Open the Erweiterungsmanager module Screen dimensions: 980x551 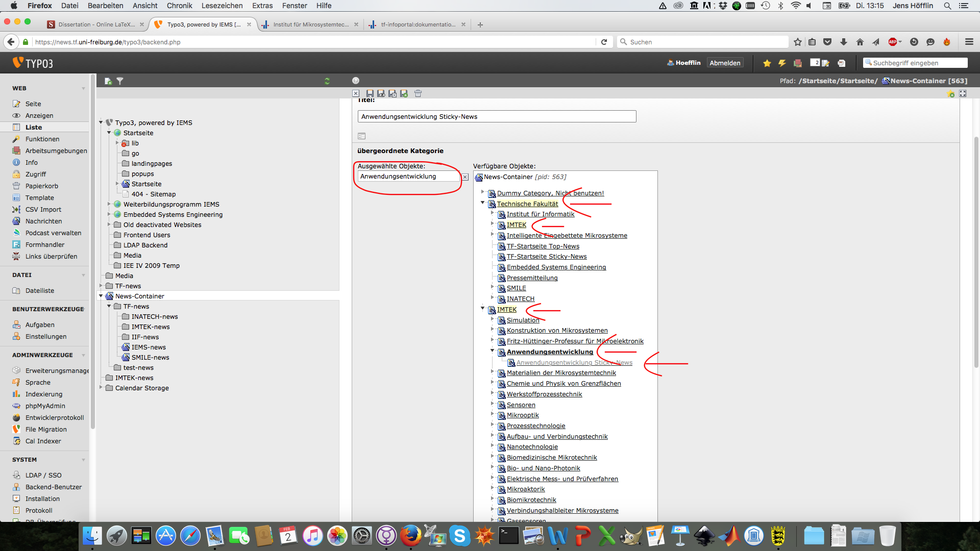[50, 371]
